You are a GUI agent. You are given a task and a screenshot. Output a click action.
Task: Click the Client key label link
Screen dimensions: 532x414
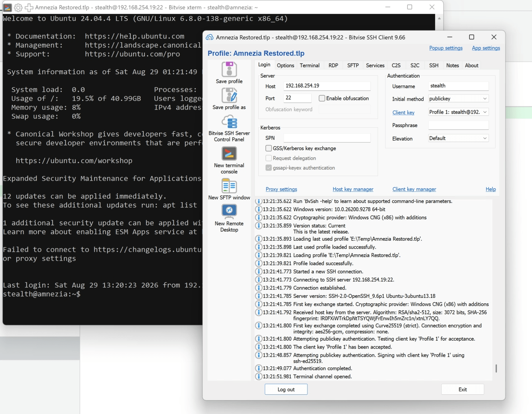pyautogui.click(x=403, y=113)
